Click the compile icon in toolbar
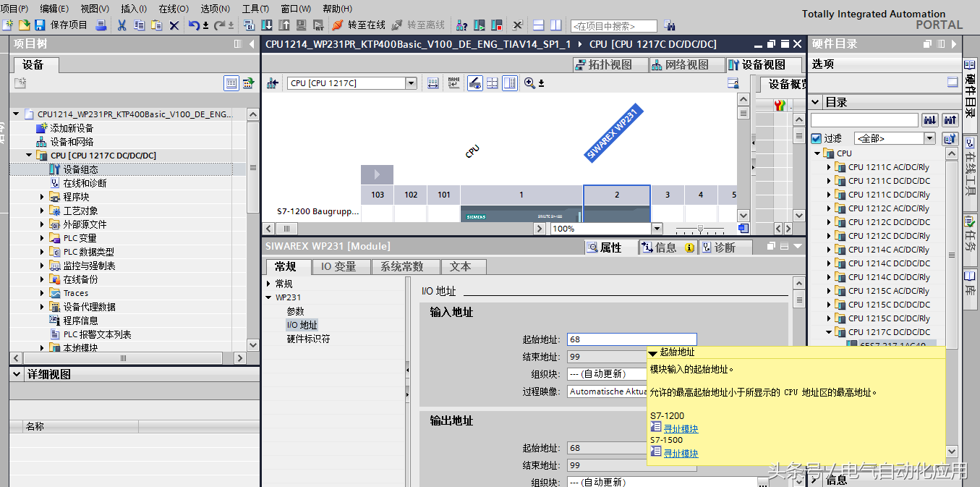 250,25
